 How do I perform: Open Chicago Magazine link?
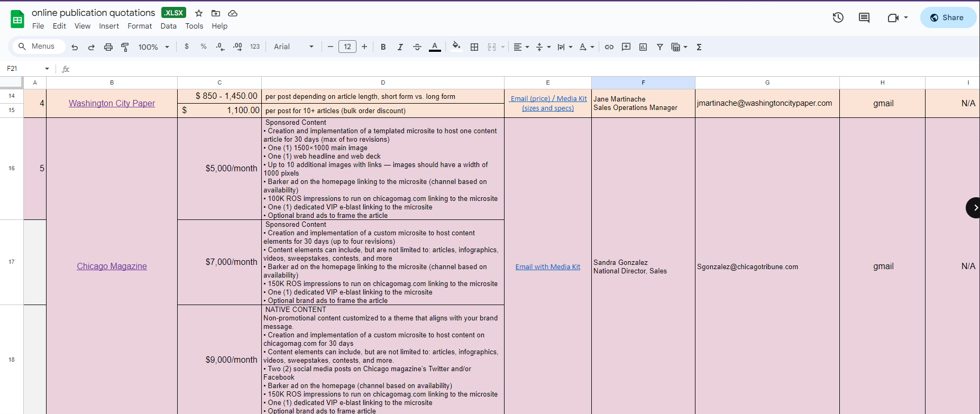click(112, 266)
